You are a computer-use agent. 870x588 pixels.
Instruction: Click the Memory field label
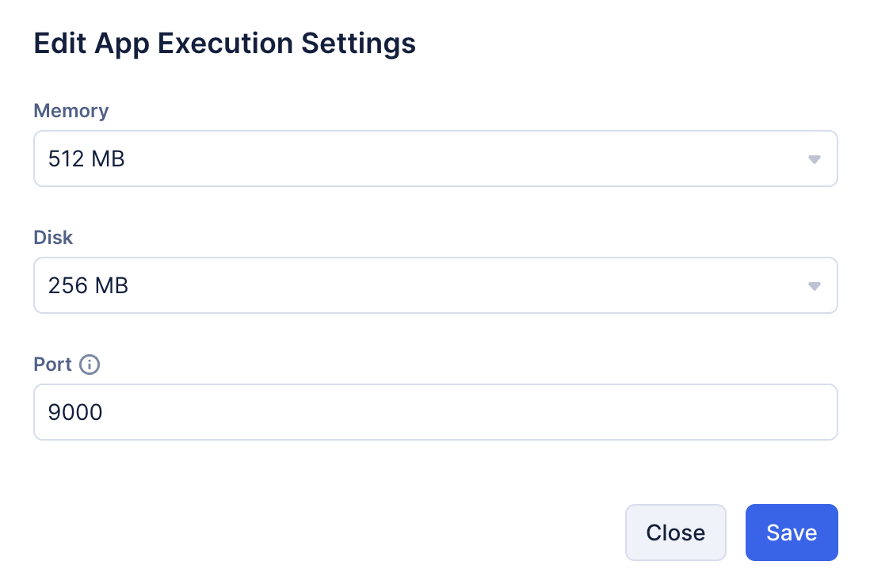click(71, 111)
